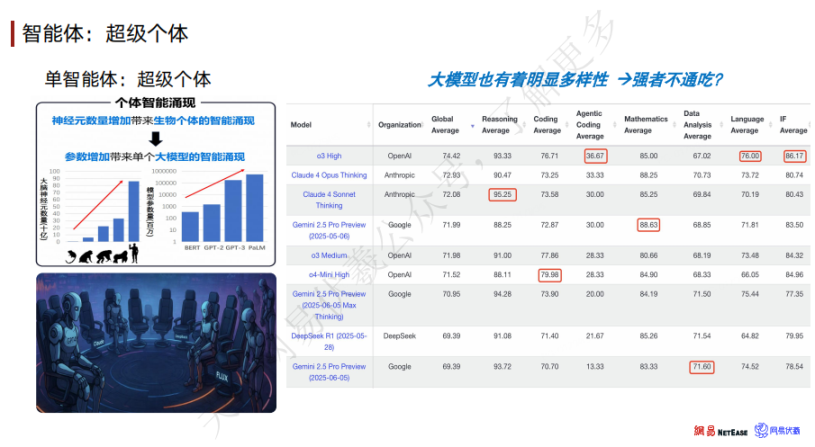The width and height of the screenshot is (815, 447).
Task: Click the DeepSeek organization cell
Action: [x=399, y=336]
